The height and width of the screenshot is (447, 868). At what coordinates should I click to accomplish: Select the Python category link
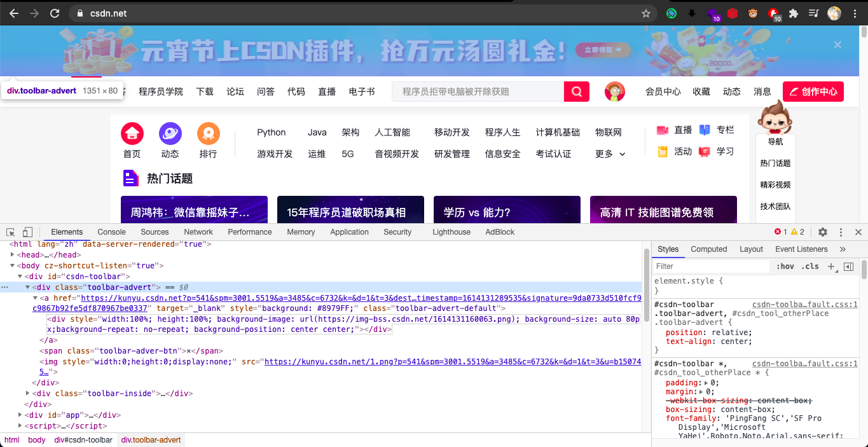(x=272, y=132)
